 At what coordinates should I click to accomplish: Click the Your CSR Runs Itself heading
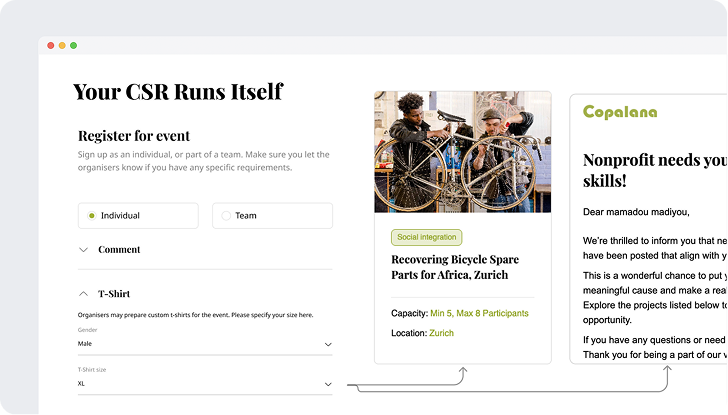pyautogui.click(x=178, y=92)
